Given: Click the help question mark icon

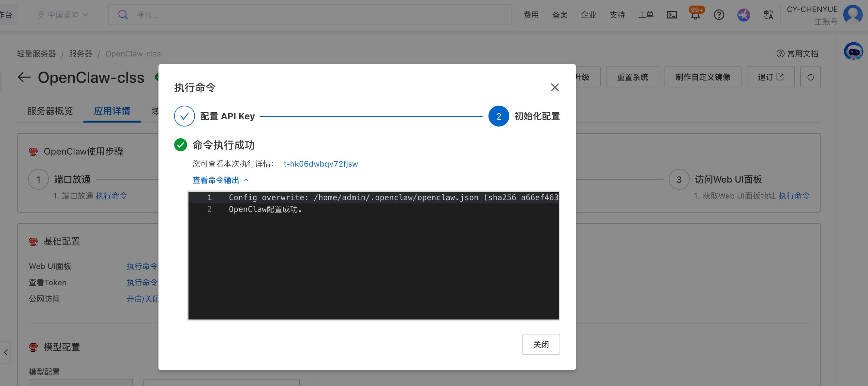Looking at the screenshot, I should [x=719, y=15].
